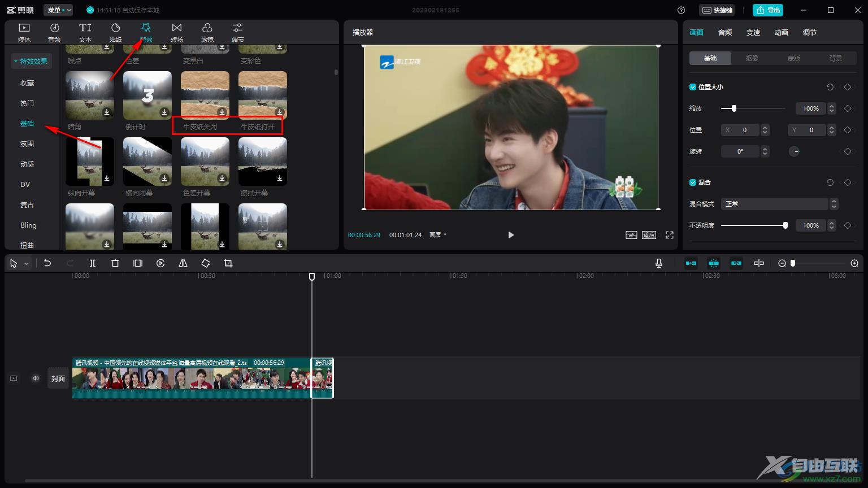Screen dimensions: 868x488
Task: Switch to the 动画 animation tab
Action: coord(782,33)
